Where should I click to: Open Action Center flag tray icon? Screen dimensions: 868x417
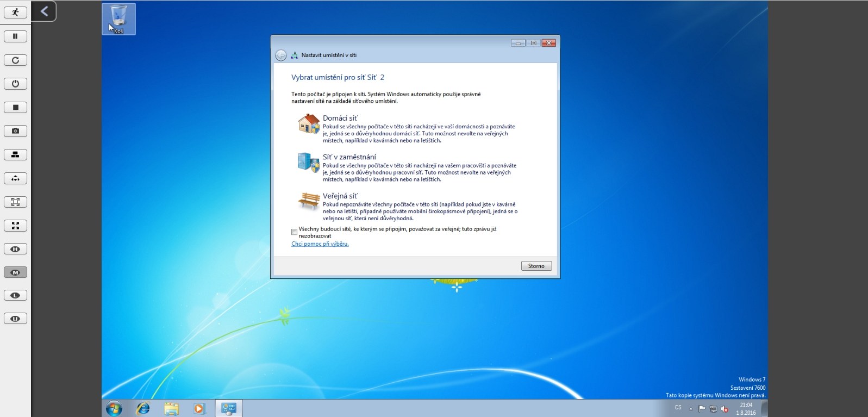702,409
